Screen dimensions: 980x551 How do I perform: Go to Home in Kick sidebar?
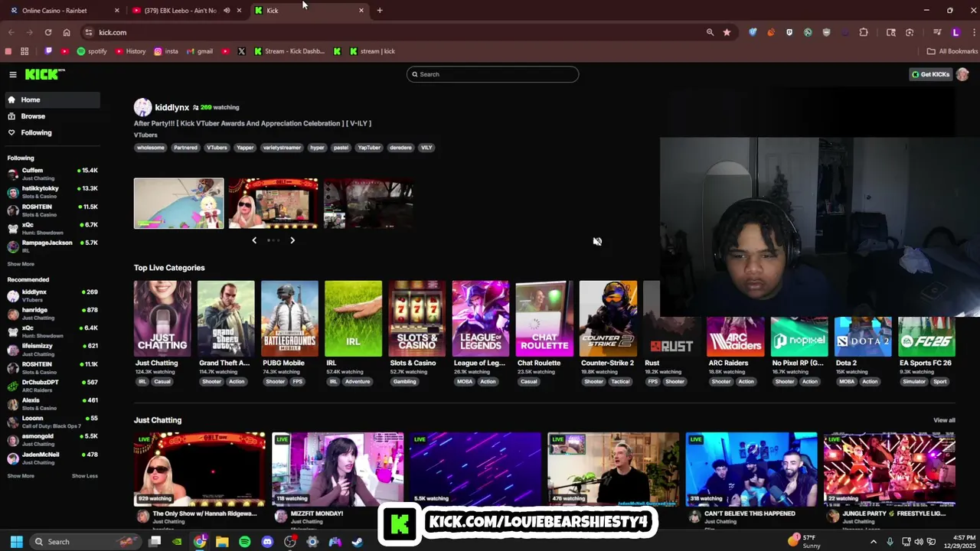(x=51, y=99)
